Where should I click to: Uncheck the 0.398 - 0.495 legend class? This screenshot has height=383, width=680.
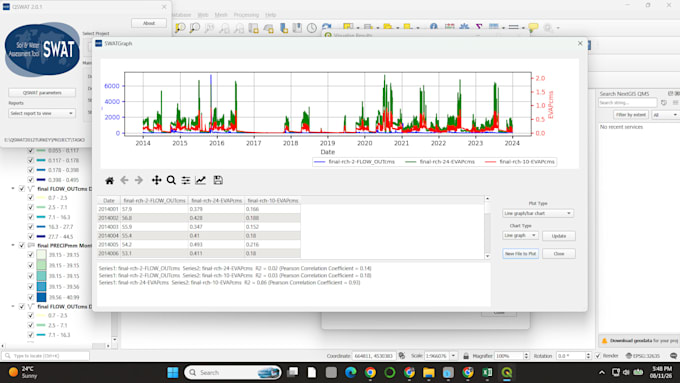[x=30, y=180]
